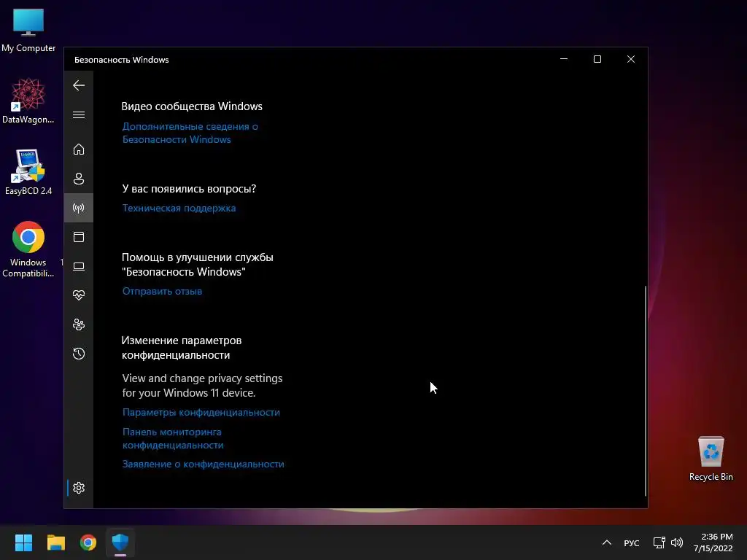Open the clock and date display

[x=713, y=542]
